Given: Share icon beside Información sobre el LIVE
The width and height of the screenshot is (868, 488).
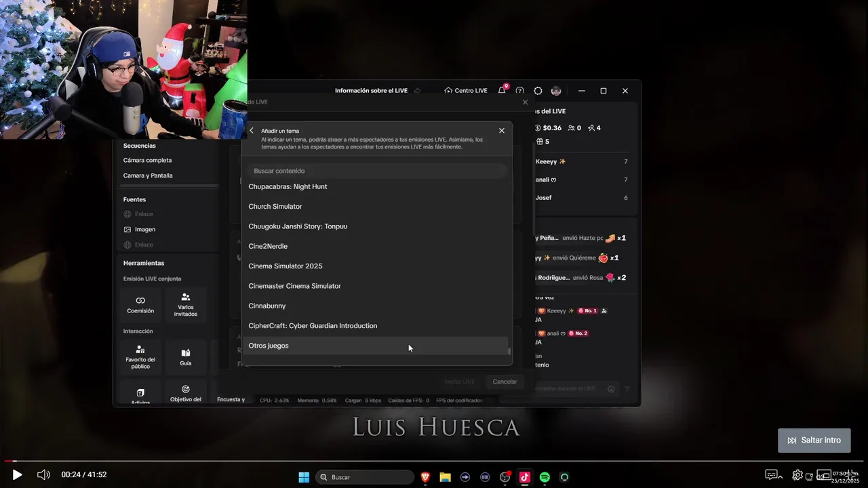Looking at the screenshot, I should tap(417, 91).
